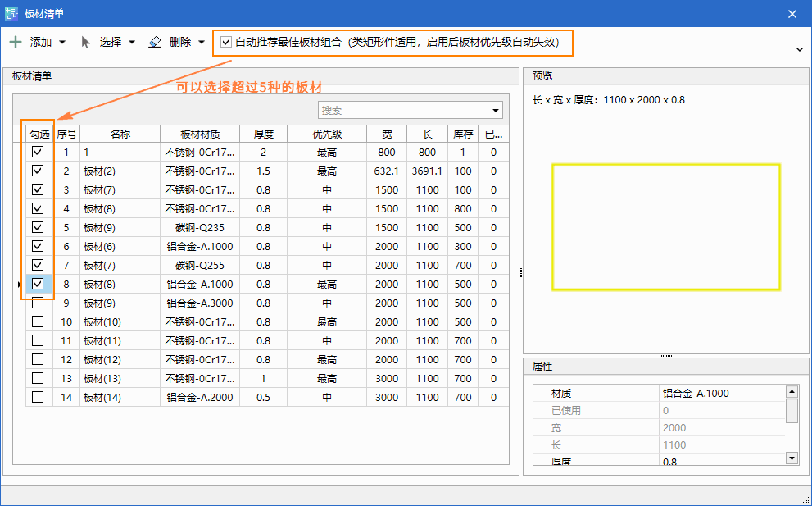Open the 删除 dropdown arrow
Viewport: 812px width, 506px height.
click(202, 43)
